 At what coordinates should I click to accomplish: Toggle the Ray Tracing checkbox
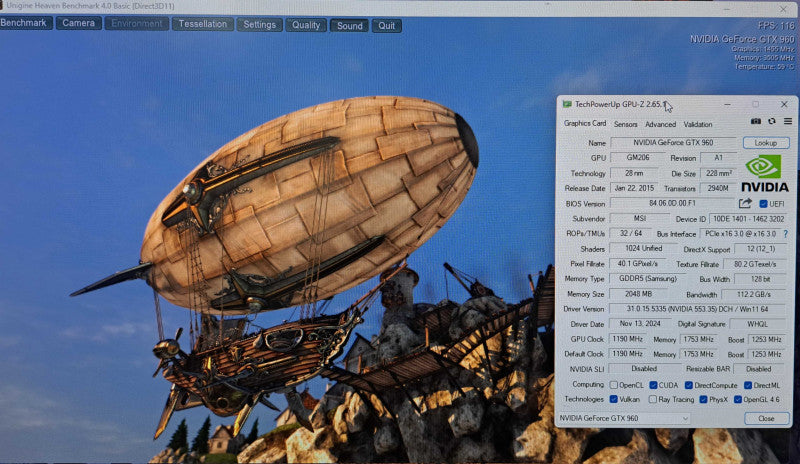click(x=653, y=399)
